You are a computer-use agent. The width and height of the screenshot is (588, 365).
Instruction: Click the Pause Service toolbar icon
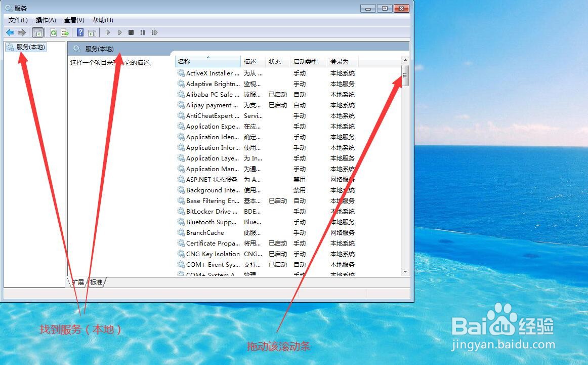pos(142,32)
